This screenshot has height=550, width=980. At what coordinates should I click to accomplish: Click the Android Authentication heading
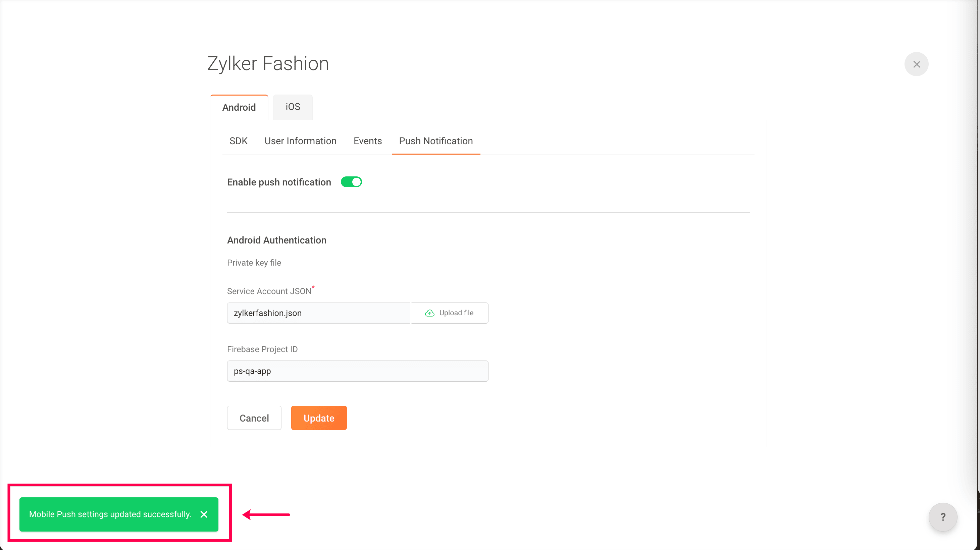(x=276, y=240)
